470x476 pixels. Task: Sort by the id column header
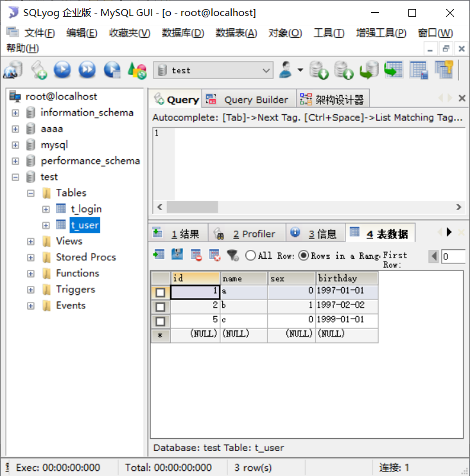point(195,278)
